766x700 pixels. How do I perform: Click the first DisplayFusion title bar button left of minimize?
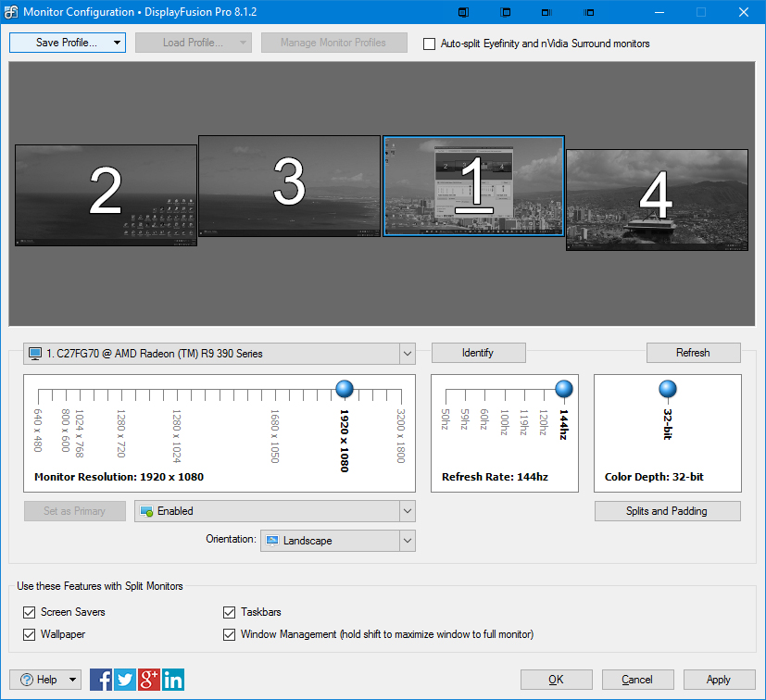pyautogui.click(x=464, y=12)
